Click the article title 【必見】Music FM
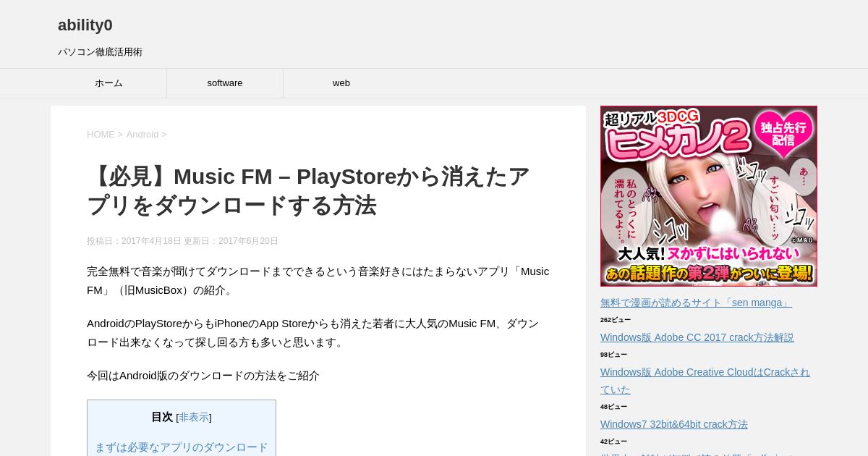This screenshot has height=456, width=868. pos(308,190)
